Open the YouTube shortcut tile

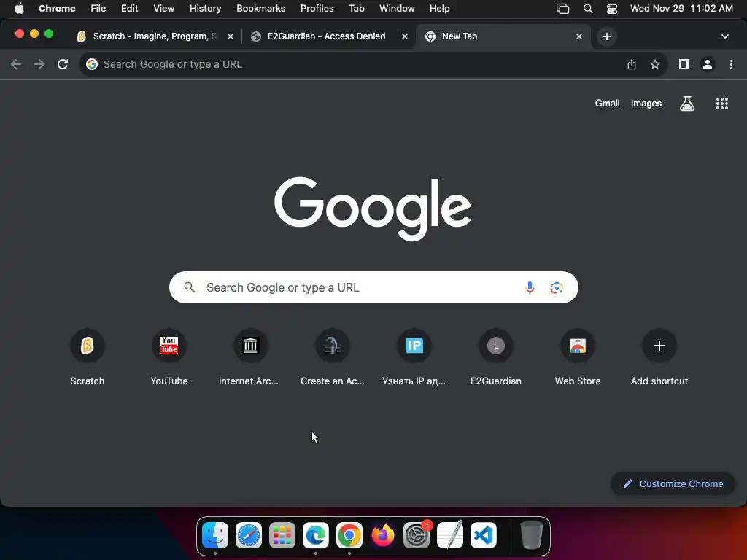(x=169, y=357)
